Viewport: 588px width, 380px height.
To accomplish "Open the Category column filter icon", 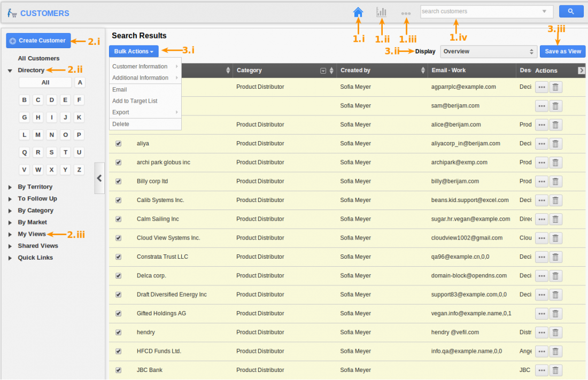I will point(323,71).
